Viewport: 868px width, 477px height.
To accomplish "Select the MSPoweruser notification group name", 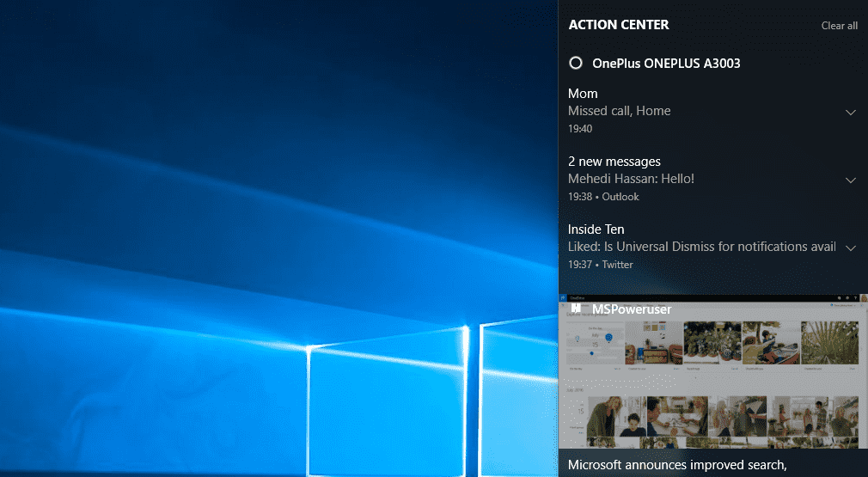I will point(632,309).
